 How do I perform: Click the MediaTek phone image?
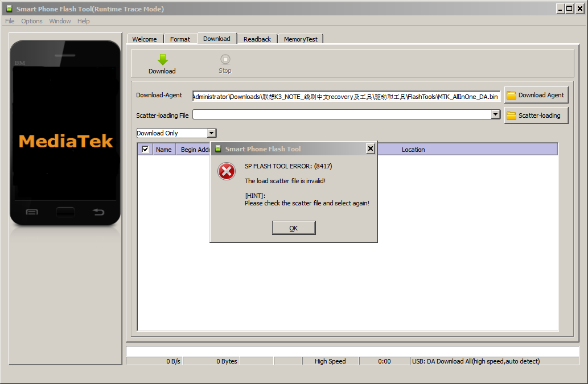coord(65,133)
